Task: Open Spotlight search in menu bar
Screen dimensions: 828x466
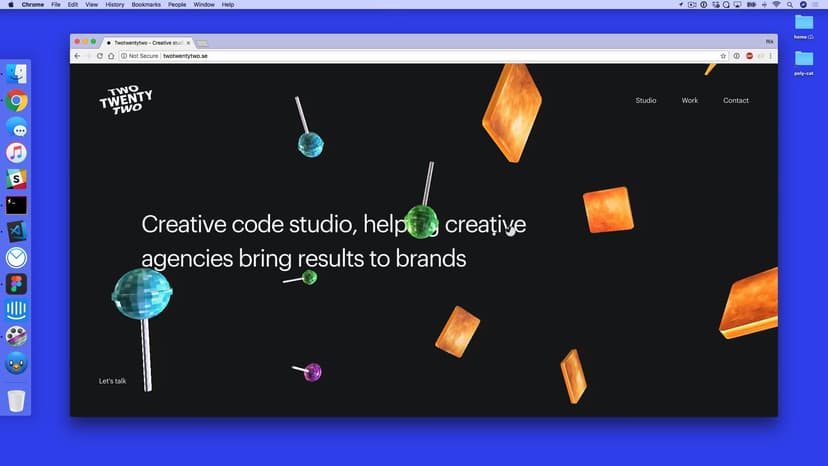Action: [789, 5]
